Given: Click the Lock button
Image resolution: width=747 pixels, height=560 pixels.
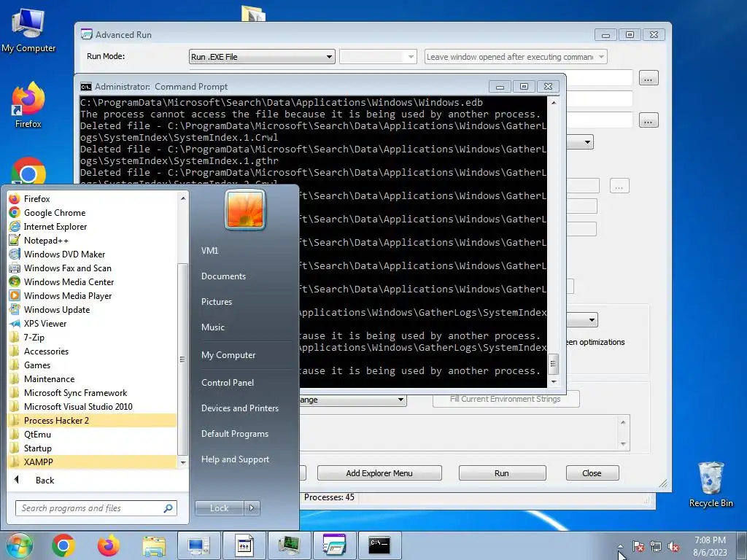Looking at the screenshot, I should coord(219,508).
